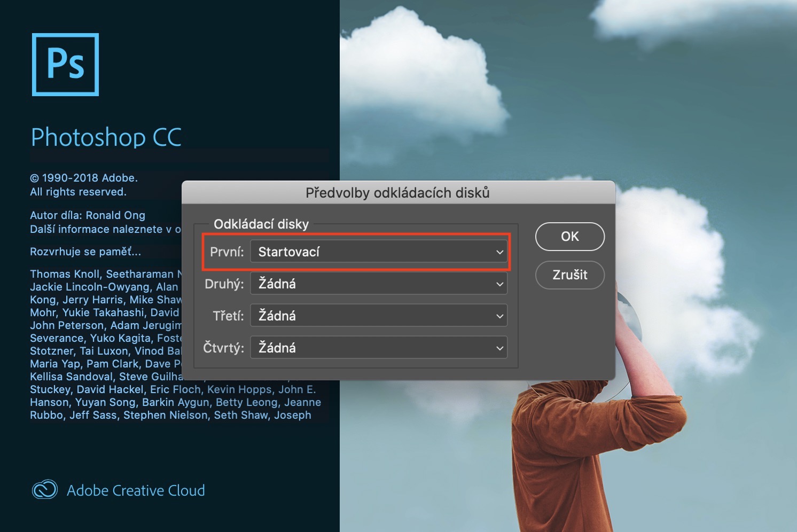Click the Rozvrhuje se paměť... status text

tap(85, 252)
